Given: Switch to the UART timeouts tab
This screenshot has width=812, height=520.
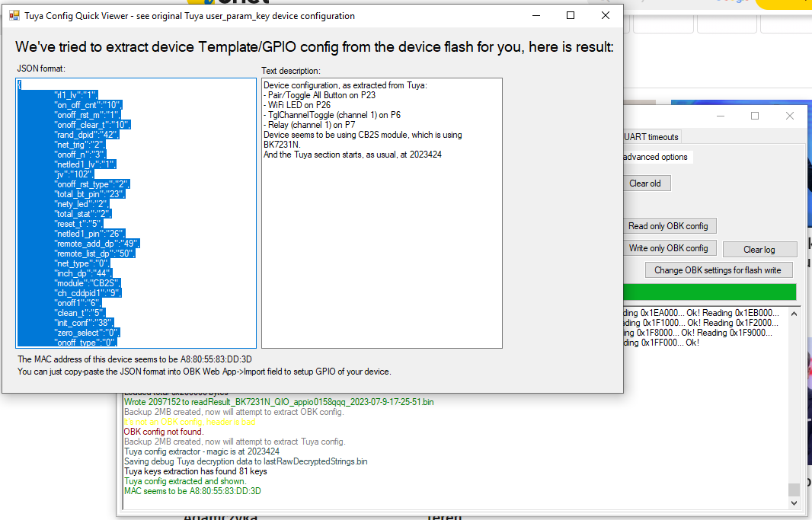Looking at the screenshot, I should click(651, 137).
